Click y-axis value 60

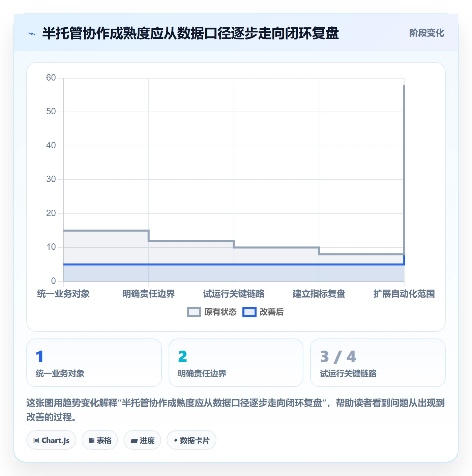[x=51, y=78]
